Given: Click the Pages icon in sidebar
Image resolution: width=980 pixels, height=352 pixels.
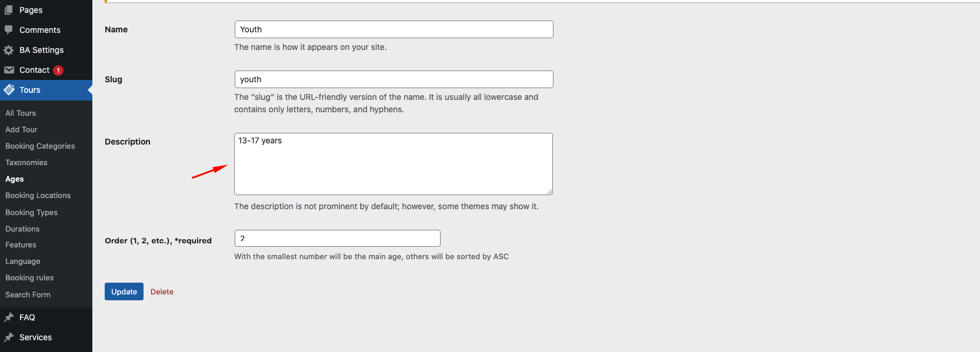Looking at the screenshot, I should point(9,10).
